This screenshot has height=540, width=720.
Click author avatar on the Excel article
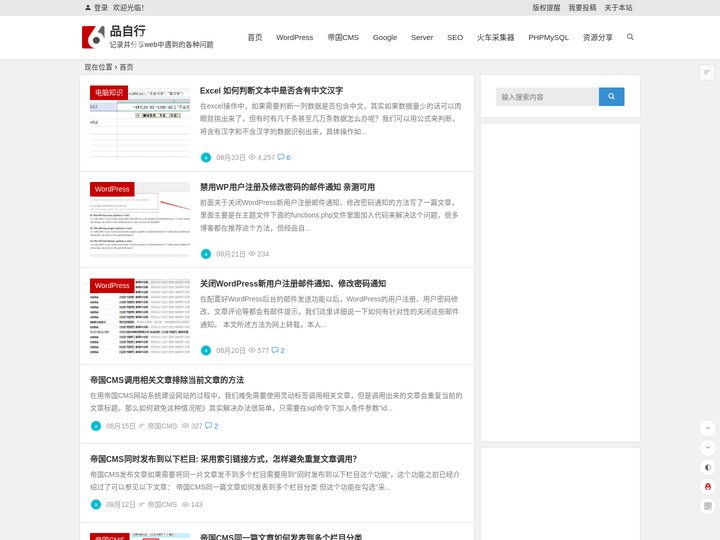[x=206, y=158]
